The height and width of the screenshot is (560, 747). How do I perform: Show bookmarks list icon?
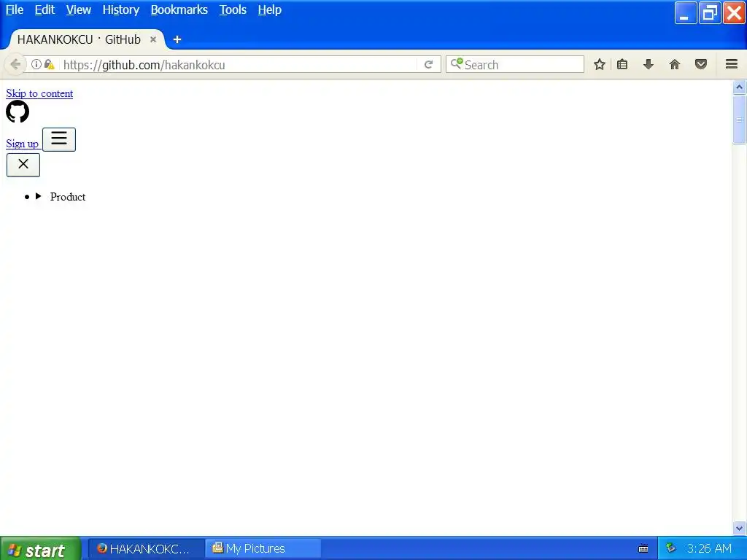tap(622, 64)
